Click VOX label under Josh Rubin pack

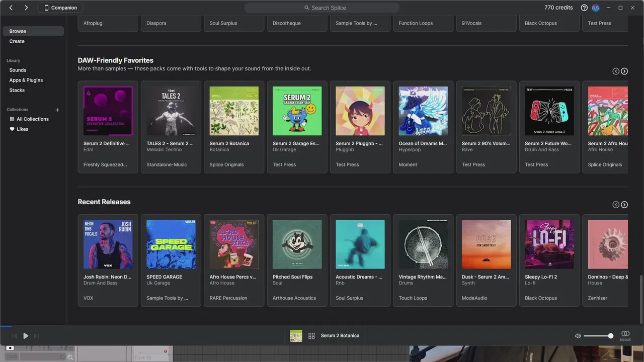(x=89, y=298)
